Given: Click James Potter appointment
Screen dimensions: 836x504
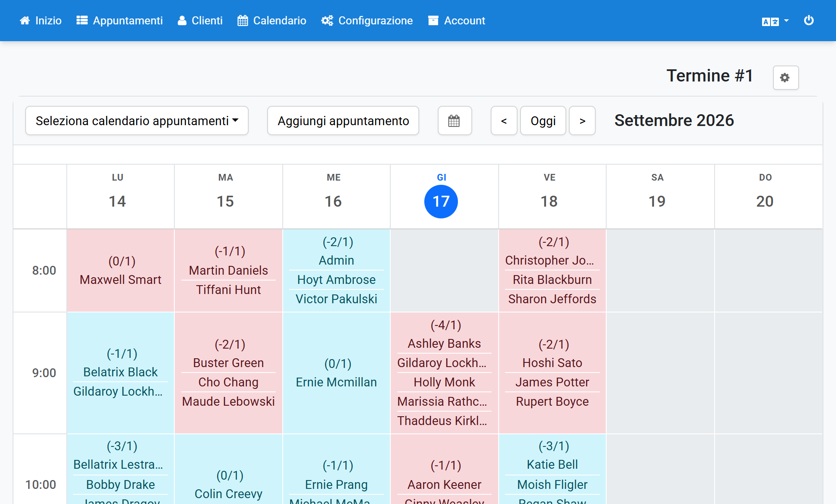Looking at the screenshot, I should [x=552, y=382].
